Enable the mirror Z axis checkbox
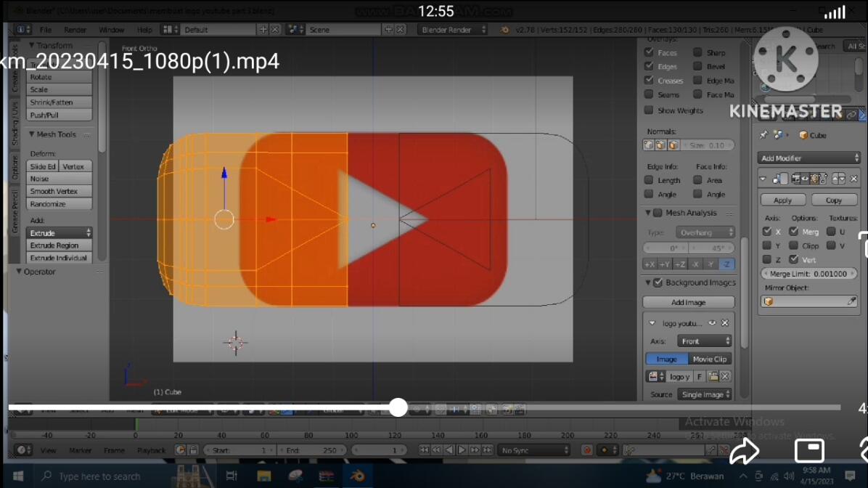The image size is (868, 488). (x=766, y=259)
